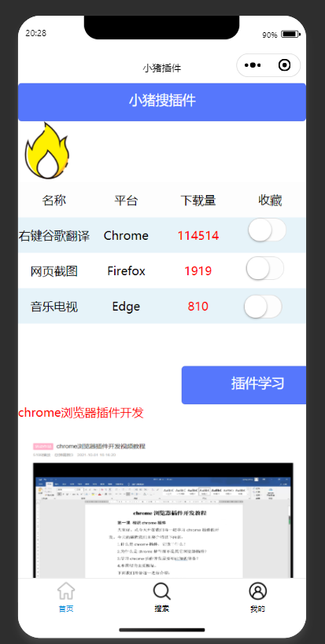Open the 搜索 tab label
325x644 pixels.
tap(162, 609)
